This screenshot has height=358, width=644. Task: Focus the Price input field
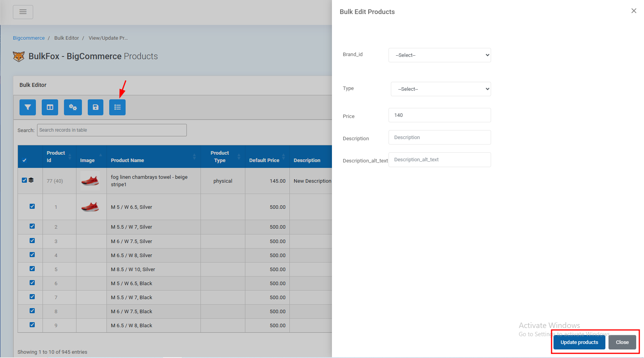coord(440,115)
